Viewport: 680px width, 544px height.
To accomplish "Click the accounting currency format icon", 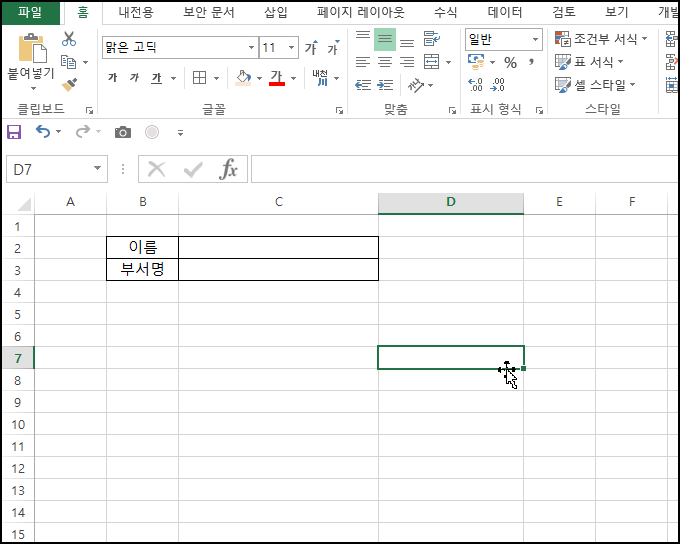I will tap(476, 62).
